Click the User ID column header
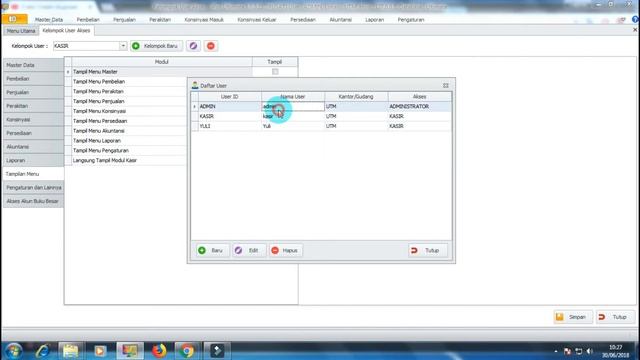 pos(230,97)
